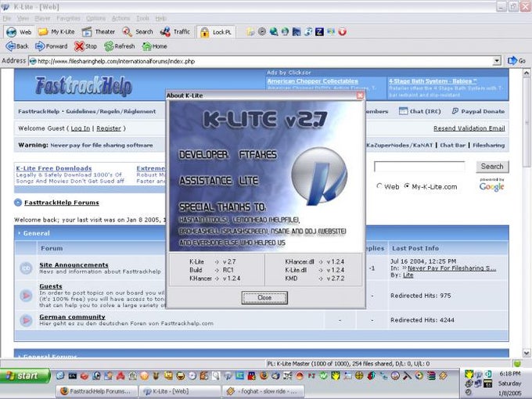
Task: Click the FasttrackHelp logo banner
Action: click(84, 85)
